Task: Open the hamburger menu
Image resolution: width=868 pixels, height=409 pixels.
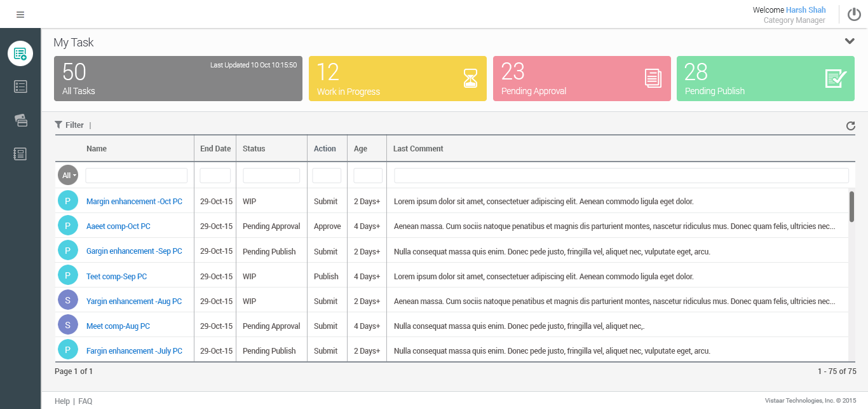Action: 20,15
